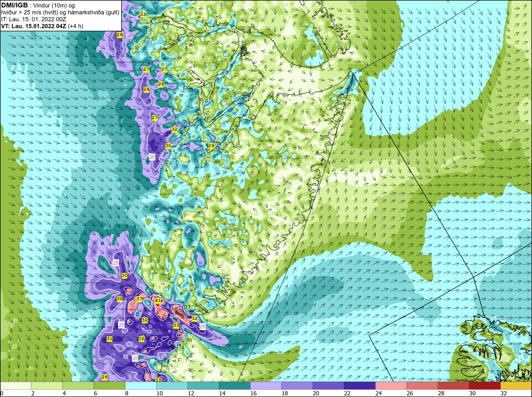Viewport: 532px width, 397px height.
Task: Click the '8' value on the legend scale
Action: [x=127, y=393]
